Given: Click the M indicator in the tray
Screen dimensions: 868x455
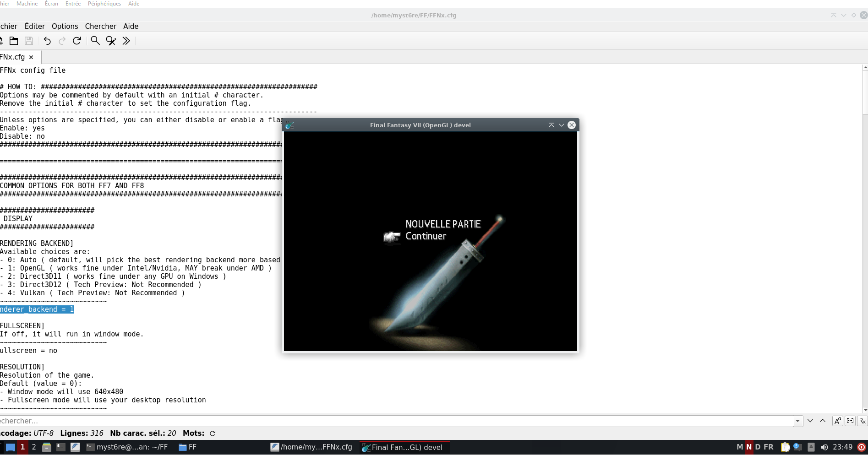Looking at the screenshot, I should 740,447.
